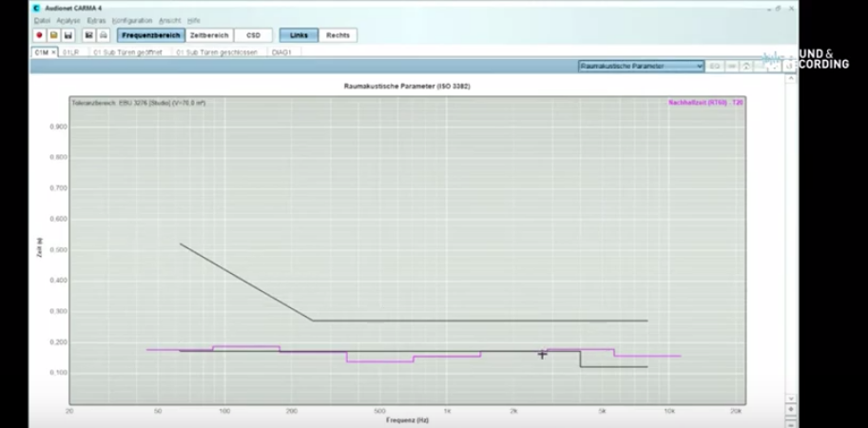This screenshot has height=428, width=868.
Task: Select the Rechts channel toggle
Action: [338, 35]
